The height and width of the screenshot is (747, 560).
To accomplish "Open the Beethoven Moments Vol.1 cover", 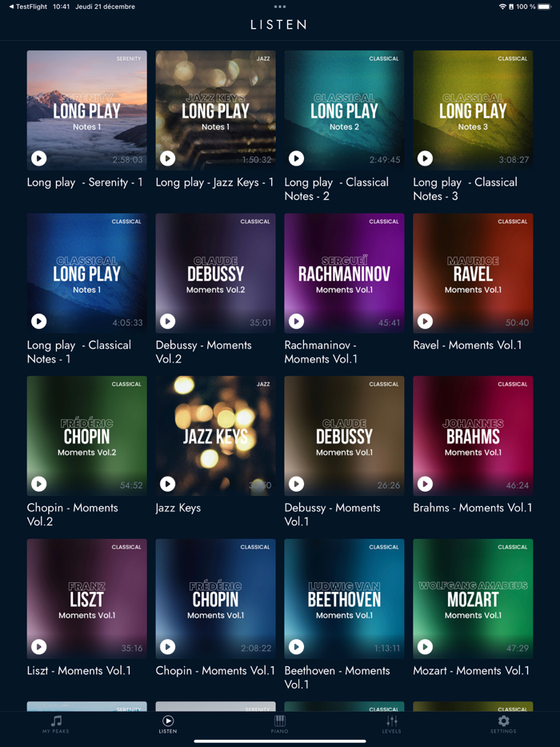I will tap(344, 599).
